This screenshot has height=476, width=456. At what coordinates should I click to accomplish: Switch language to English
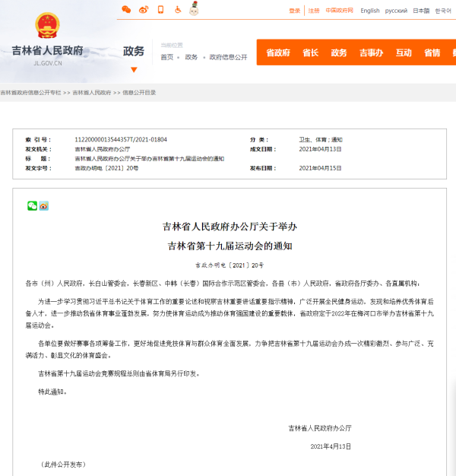click(370, 11)
